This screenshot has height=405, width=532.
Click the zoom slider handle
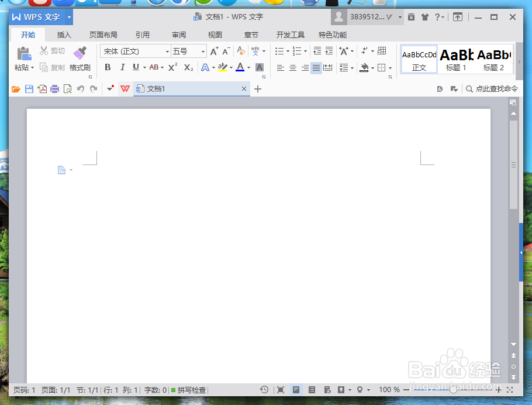[x=452, y=390]
